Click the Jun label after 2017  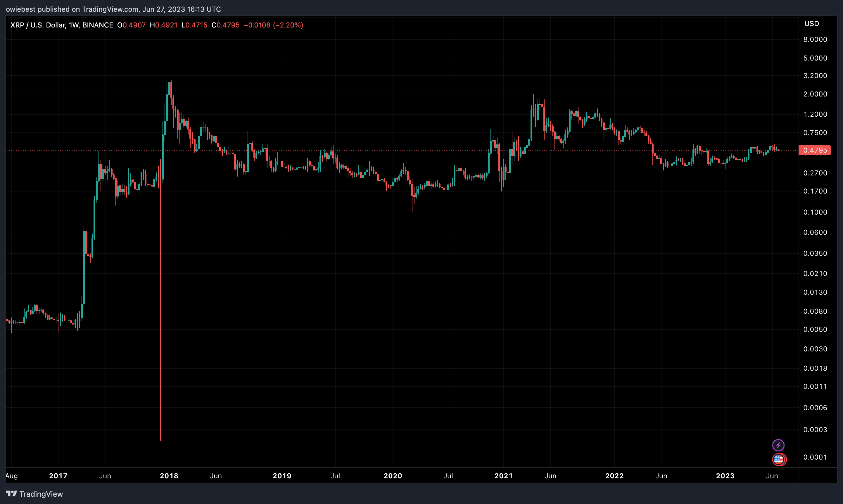pyautogui.click(x=105, y=476)
